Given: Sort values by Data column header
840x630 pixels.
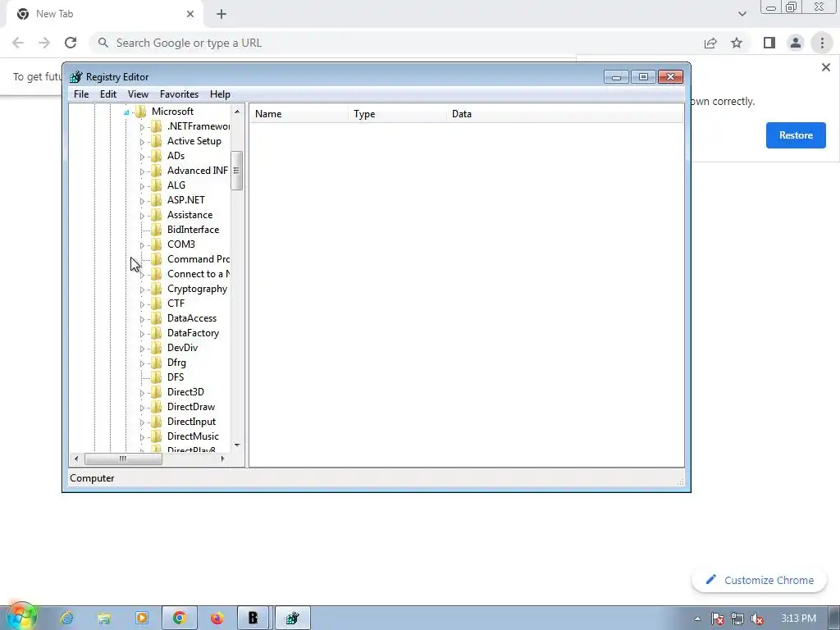Looking at the screenshot, I should (564, 114).
